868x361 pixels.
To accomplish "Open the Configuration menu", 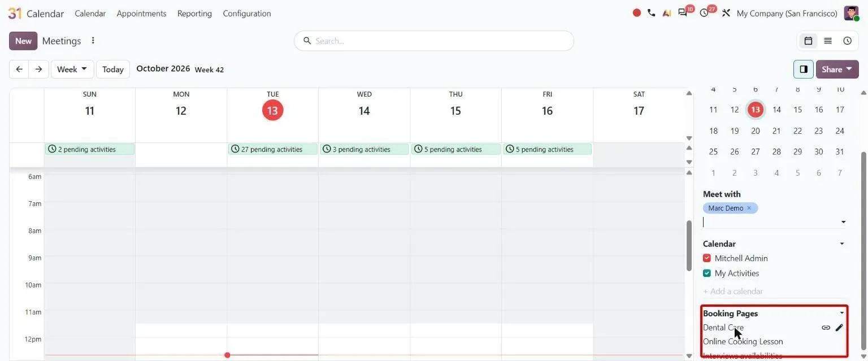I will [x=247, y=13].
